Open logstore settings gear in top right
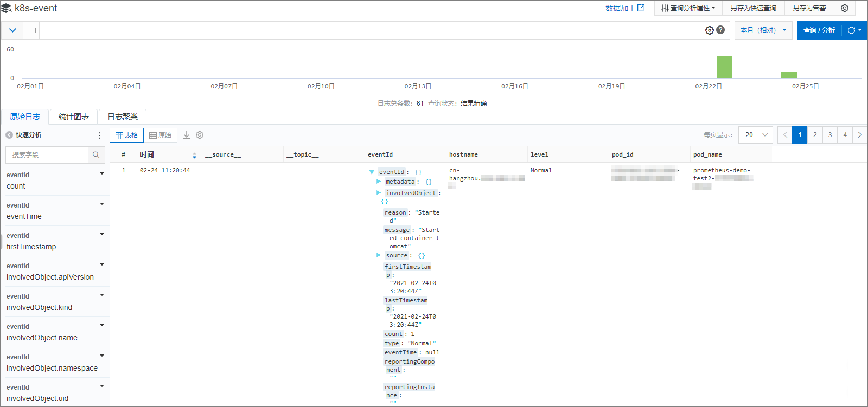The image size is (868, 407). pyautogui.click(x=845, y=8)
